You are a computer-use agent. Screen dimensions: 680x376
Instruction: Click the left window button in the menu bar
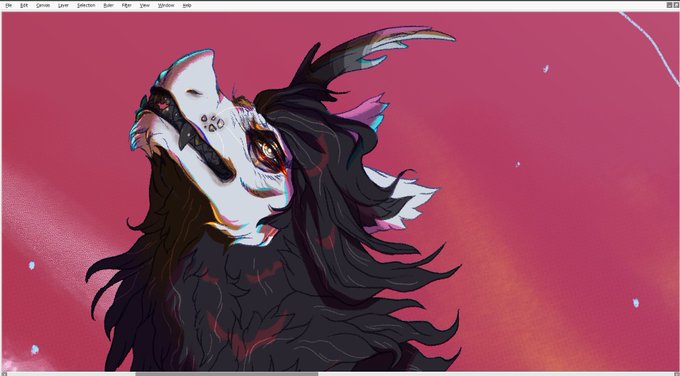(x=669, y=5)
